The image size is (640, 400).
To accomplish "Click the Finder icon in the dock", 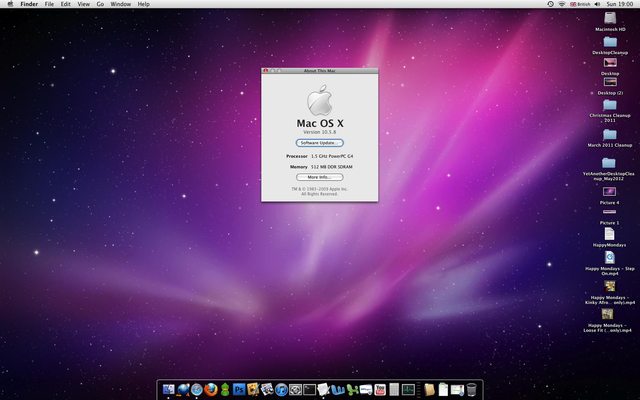I will tap(168, 389).
